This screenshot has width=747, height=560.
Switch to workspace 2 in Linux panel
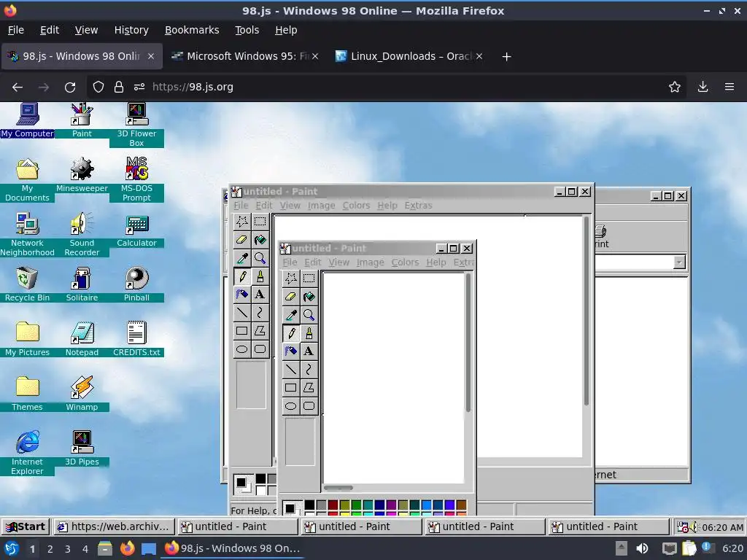pyautogui.click(x=50, y=549)
